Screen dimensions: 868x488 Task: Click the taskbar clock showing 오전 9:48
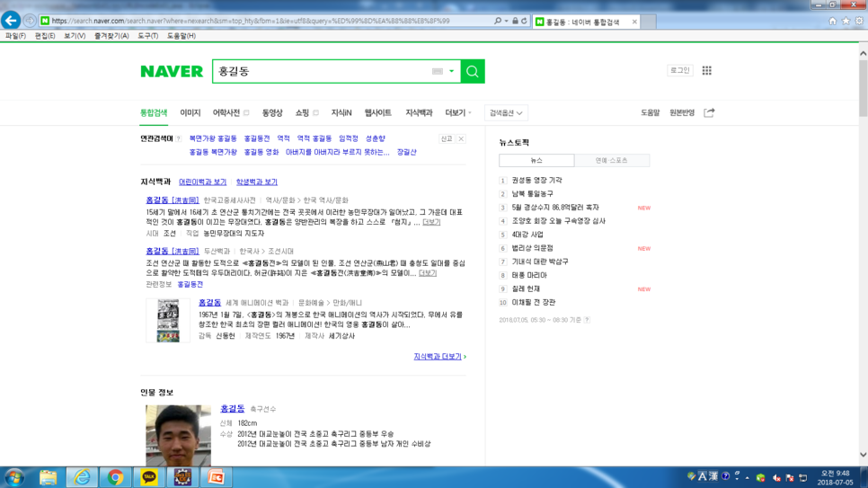836,477
